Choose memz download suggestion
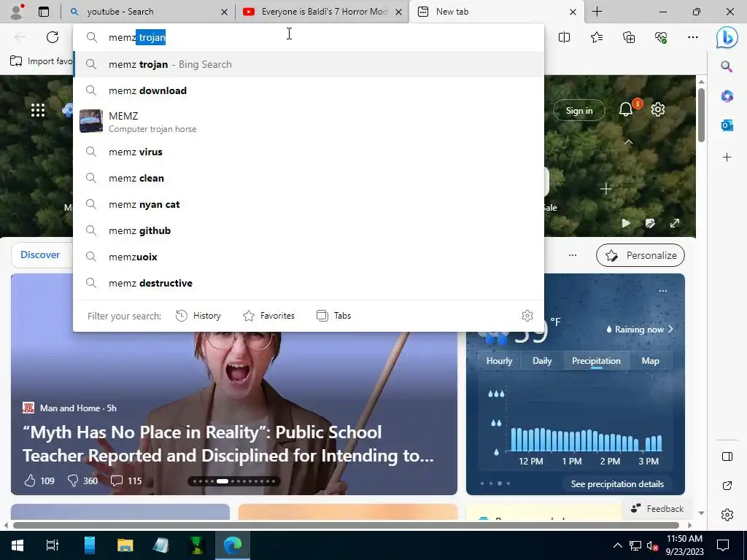The height and width of the screenshot is (560, 747). [x=309, y=90]
